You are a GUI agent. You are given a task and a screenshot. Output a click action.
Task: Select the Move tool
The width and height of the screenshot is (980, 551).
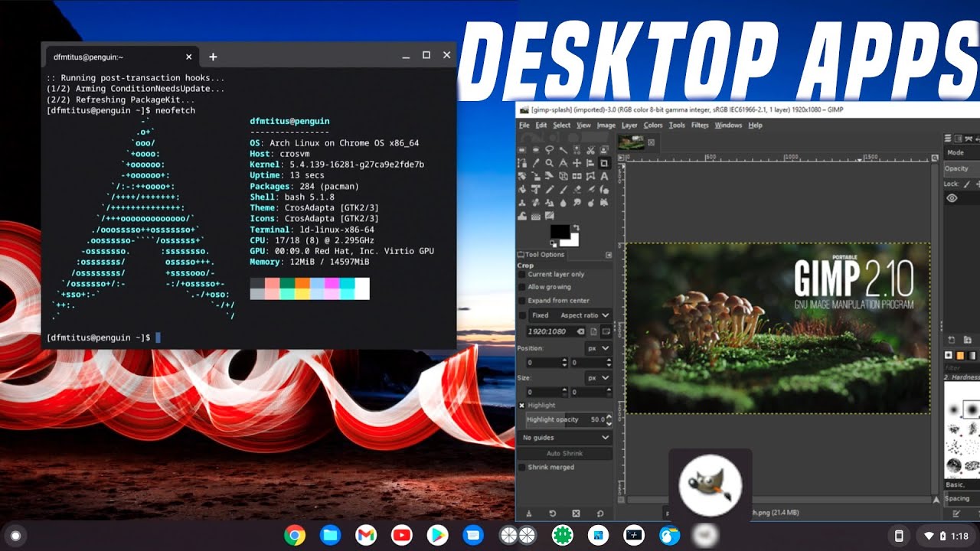(x=577, y=163)
